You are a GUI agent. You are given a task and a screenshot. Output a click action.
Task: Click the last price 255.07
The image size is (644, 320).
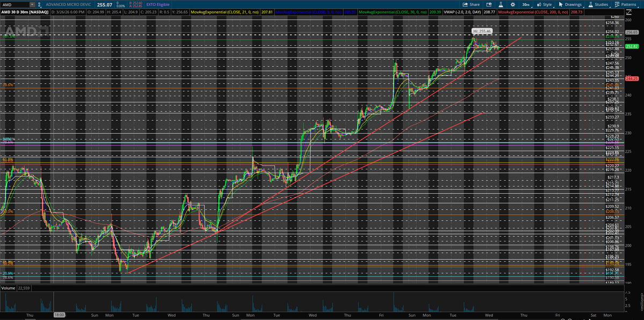click(x=105, y=5)
